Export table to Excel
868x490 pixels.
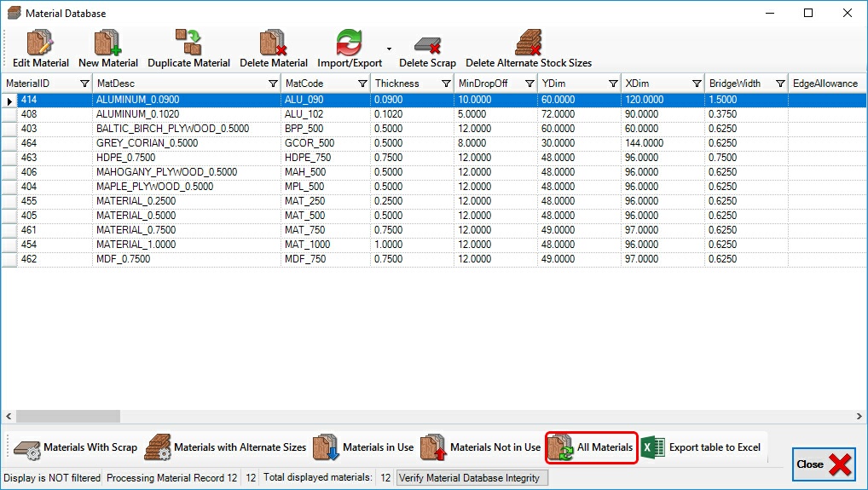(x=701, y=447)
